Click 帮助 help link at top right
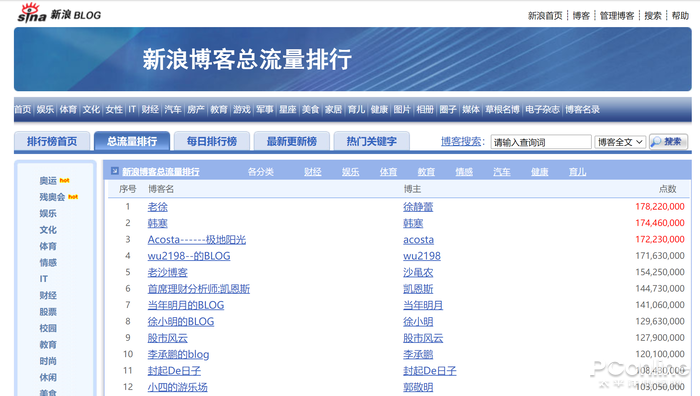This screenshot has height=396, width=700. pyautogui.click(x=680, y=16)
